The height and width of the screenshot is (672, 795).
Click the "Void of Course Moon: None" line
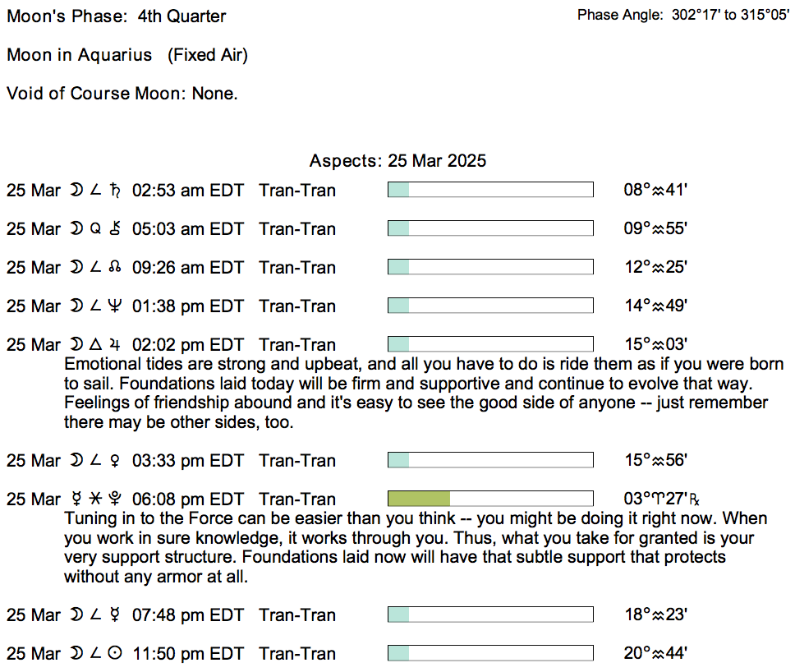coord(122,94)
